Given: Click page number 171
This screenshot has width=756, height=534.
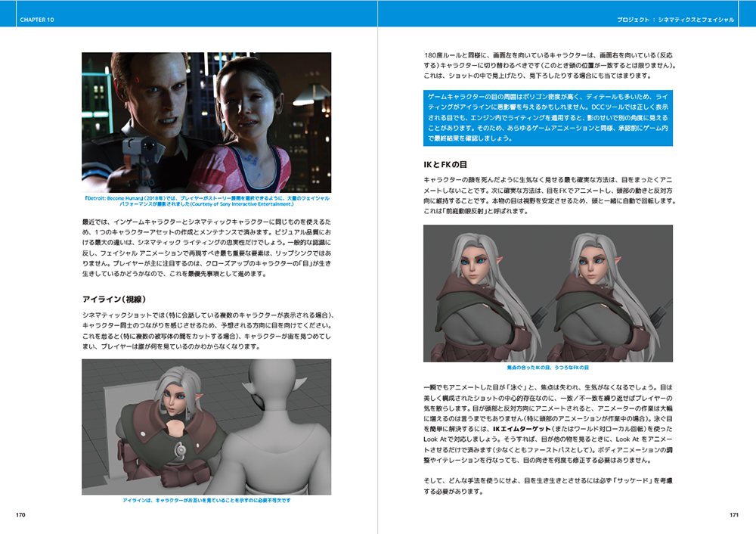Looking at the screenshot, I should (733, 515).
